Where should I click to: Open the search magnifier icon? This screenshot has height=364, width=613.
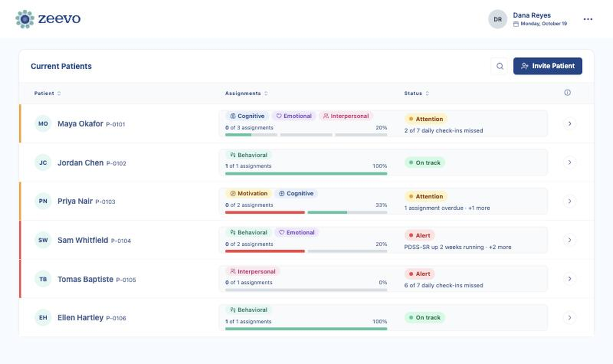[500, 66]
